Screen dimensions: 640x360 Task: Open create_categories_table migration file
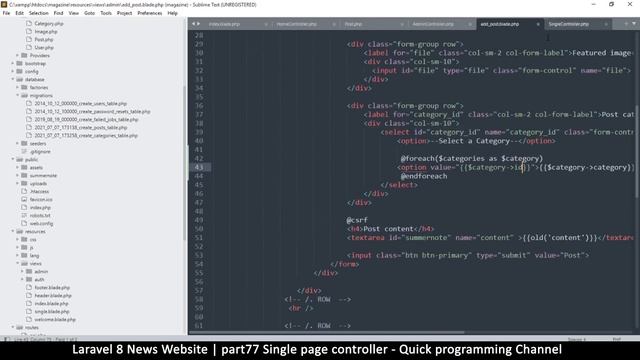click(86, 136)
